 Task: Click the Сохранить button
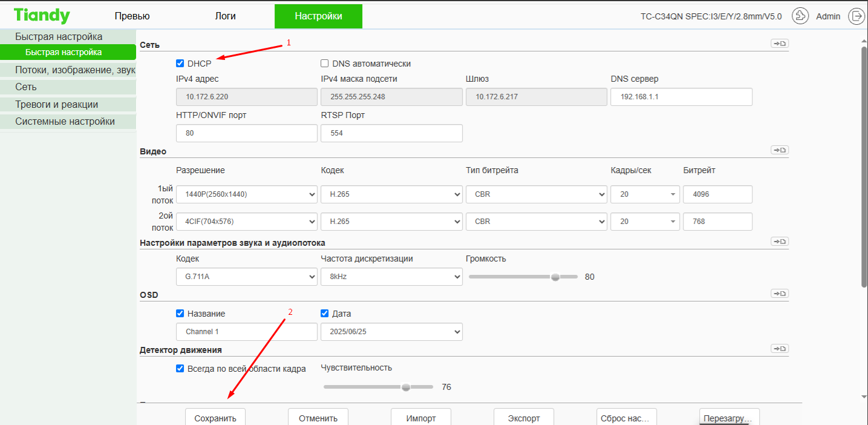pyautogui.click(x=215, y=418)
